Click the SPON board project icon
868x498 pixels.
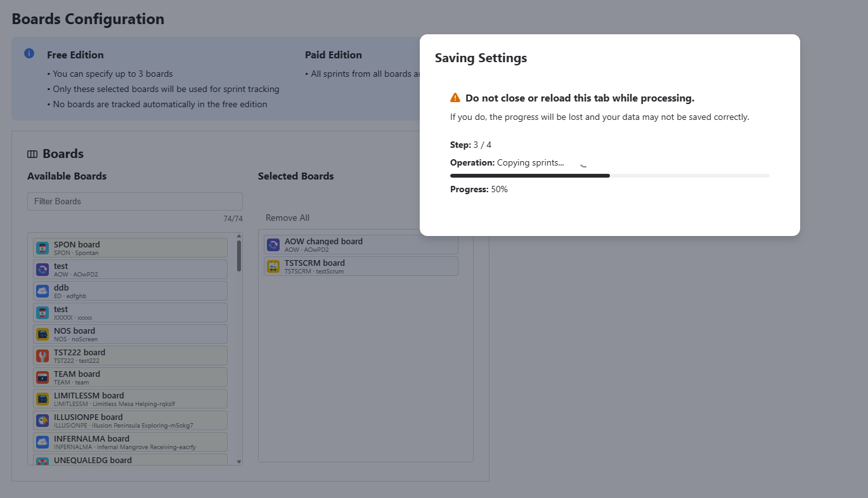(x=42, y=248)
